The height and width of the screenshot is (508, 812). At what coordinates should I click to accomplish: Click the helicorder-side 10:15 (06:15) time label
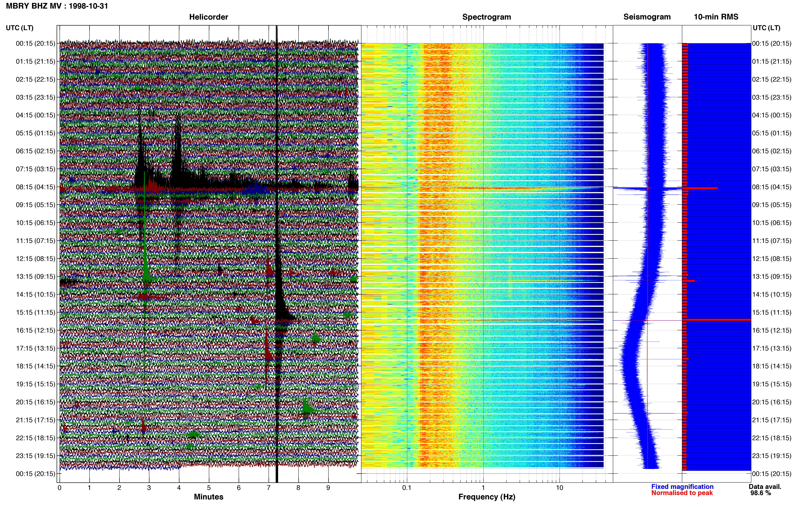[x=36, y=223]
